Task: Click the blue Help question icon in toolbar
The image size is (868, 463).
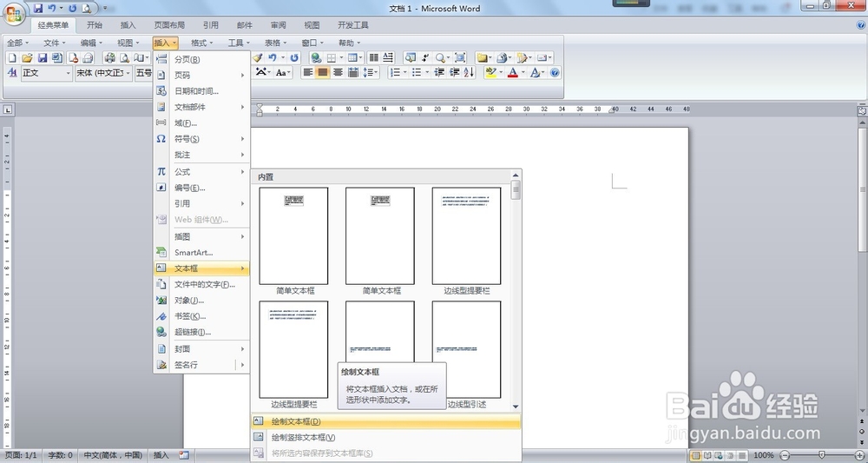Action: (x=555, y=73)
